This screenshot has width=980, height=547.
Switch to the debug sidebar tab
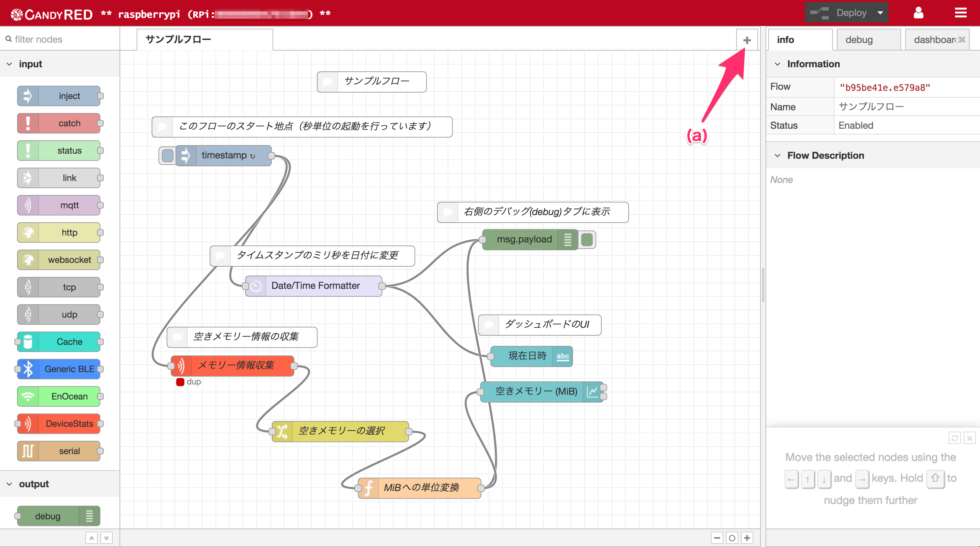(869, 40)
